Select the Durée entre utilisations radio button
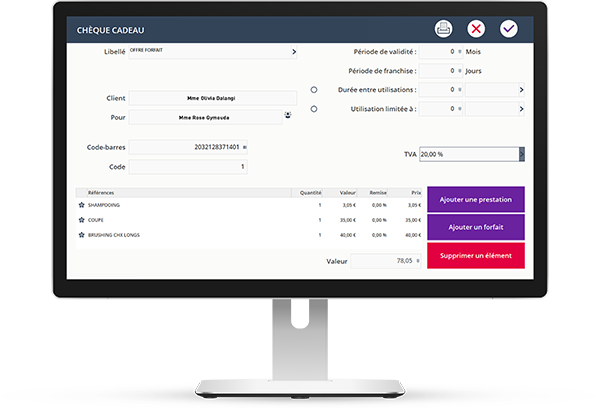This screenshot has width=600, height=408. point(314,89)
